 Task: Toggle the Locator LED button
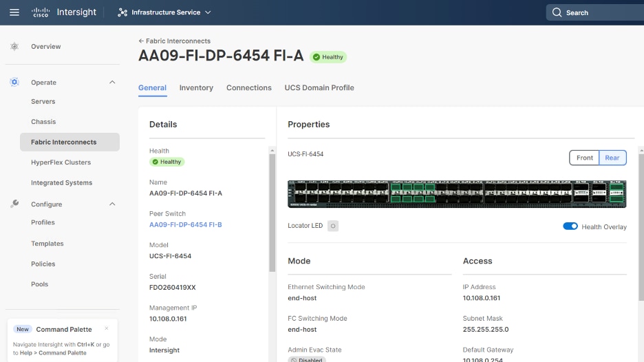click(x=333, y=226)
